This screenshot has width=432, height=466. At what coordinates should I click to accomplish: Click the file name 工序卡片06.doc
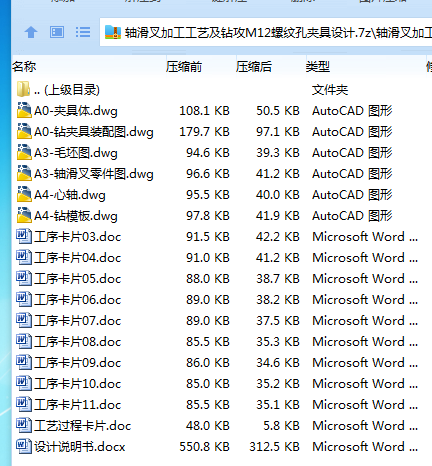pyautogui.click(x=78, y=300)
